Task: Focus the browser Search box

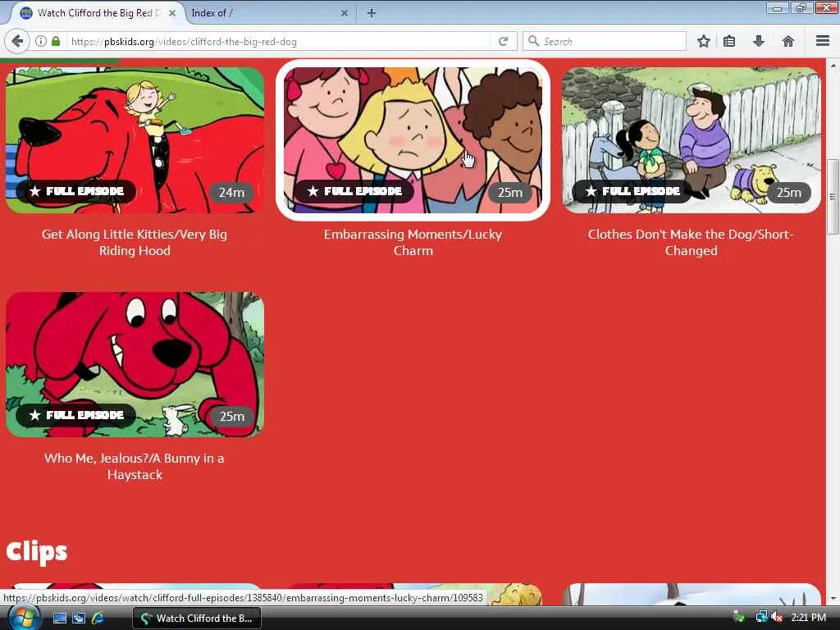Action: point(605,41)
